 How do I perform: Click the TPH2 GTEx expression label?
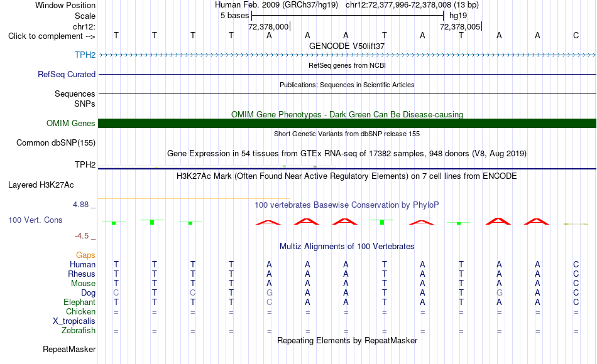point(85,164)
